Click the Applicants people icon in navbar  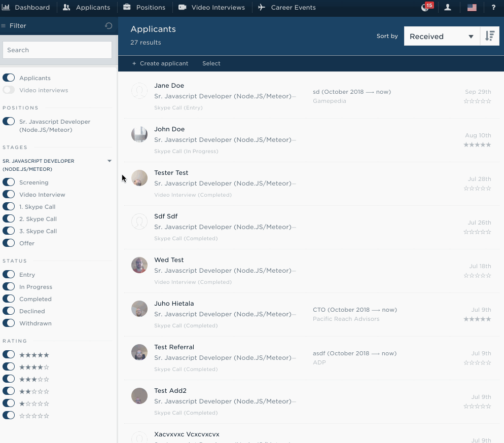[x=66, y=7]
